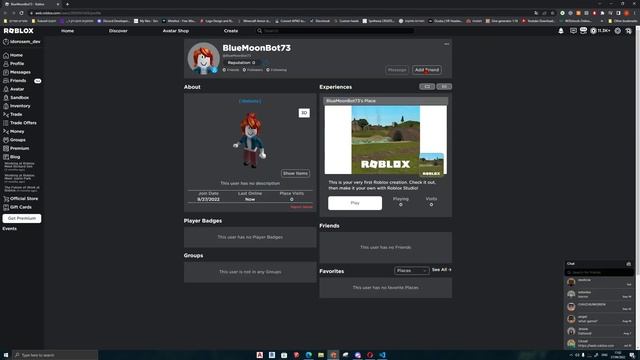Open Friends in the sidebar
The width and height of the screenshot is (640, 360).
[x=15, y=81]
